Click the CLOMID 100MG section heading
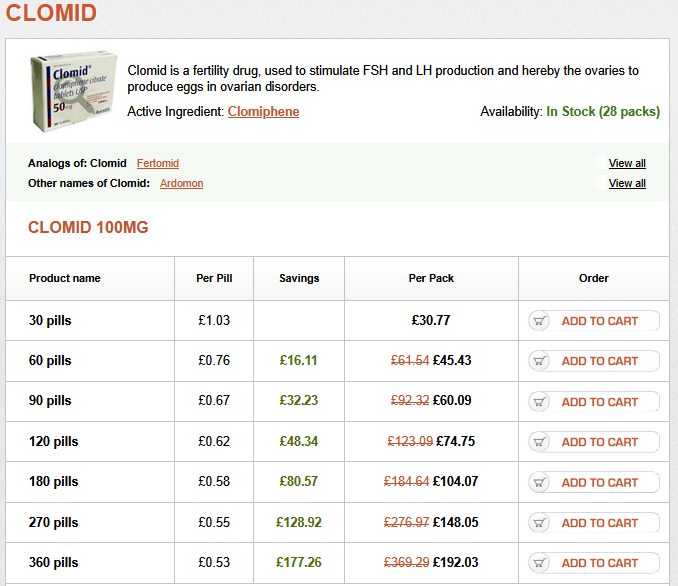Viewport: 678px width, 586px height. point(88,227)
